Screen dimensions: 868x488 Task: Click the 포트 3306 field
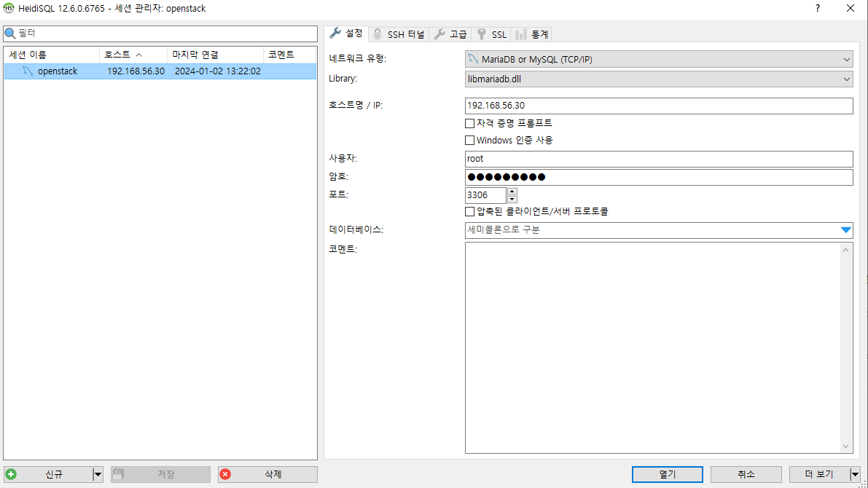tap(485, 195)
